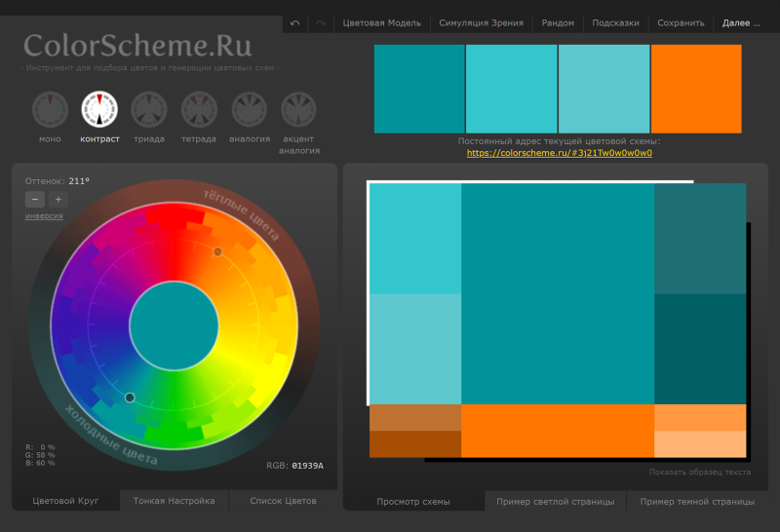Click the teal handle on color wheel
The width and height of the screenshot is (780, 532).
tap(130, 398)
